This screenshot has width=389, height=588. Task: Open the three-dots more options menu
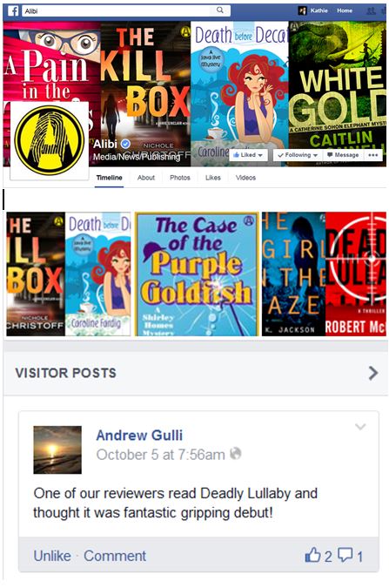tap(372, 155)
